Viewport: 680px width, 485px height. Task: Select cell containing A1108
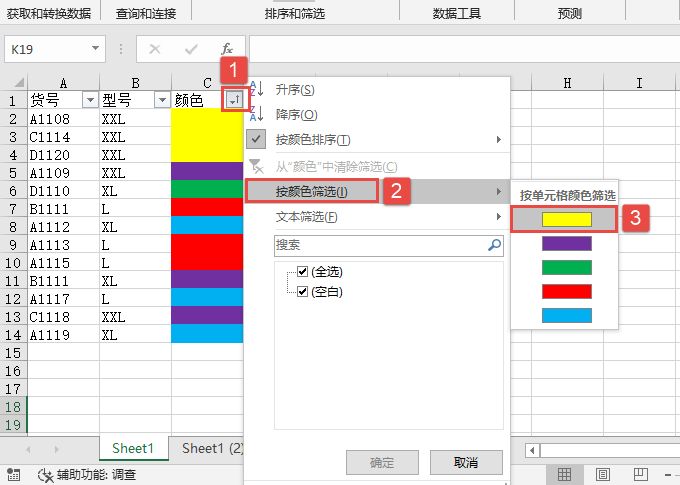click(x=63, y=119)
